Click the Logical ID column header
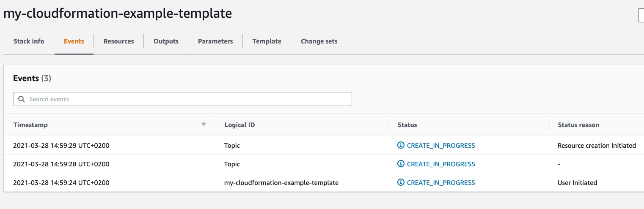The width and height of the screenshot is (644, 209). 239,125
